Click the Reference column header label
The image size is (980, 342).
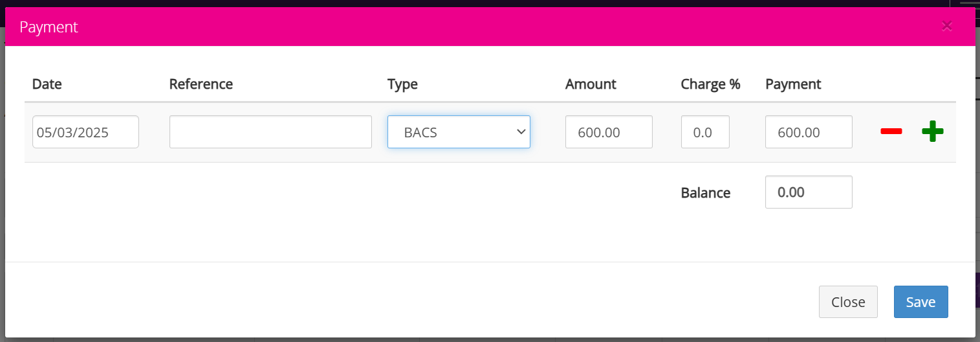pyautogui.click(x=201, y=84)
